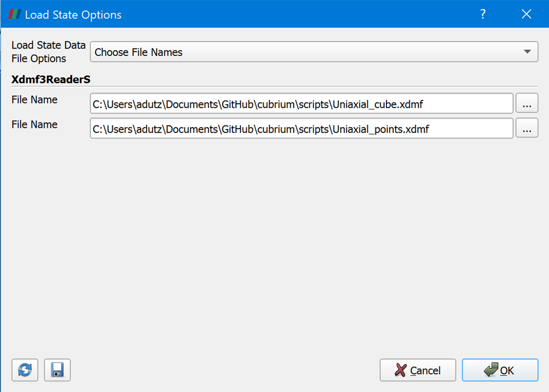Focus the Uniaxial_points.xdmf file name field
This screenshot has width=549, height=392.
(x=301, y=128)
